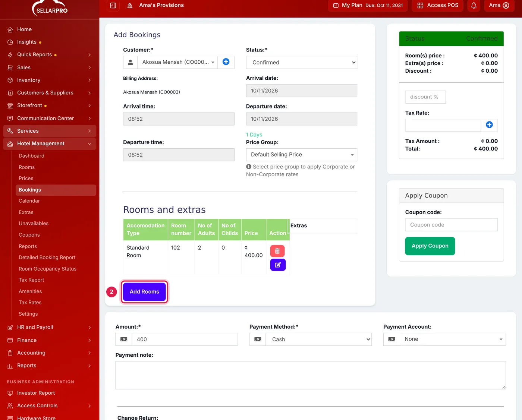Viewport: 522px width, 420px height.
Task: Open Access POS grid icon
Action: click(420, 6)
